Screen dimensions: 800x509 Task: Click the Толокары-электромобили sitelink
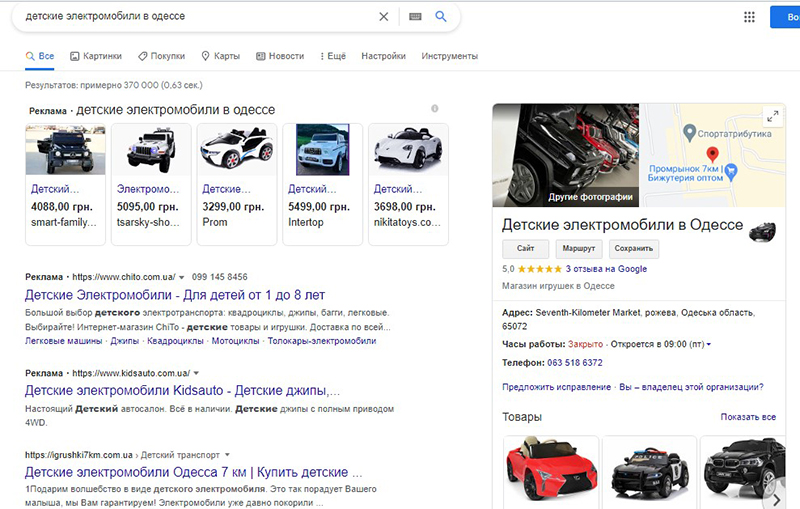322,341
